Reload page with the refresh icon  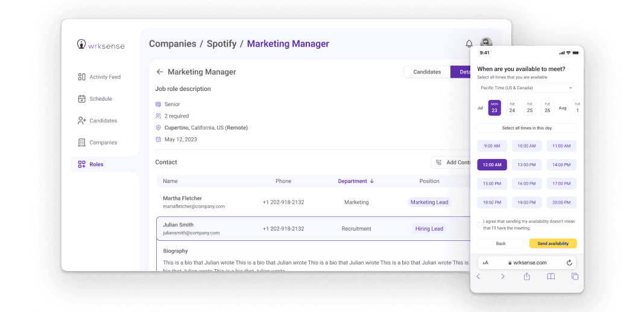[569, 263]
